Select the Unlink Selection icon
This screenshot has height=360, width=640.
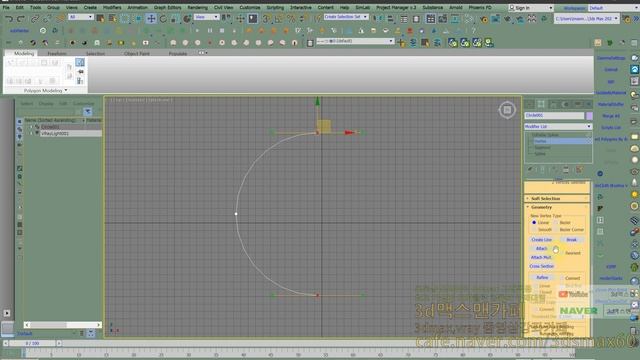tap(47, 18)
